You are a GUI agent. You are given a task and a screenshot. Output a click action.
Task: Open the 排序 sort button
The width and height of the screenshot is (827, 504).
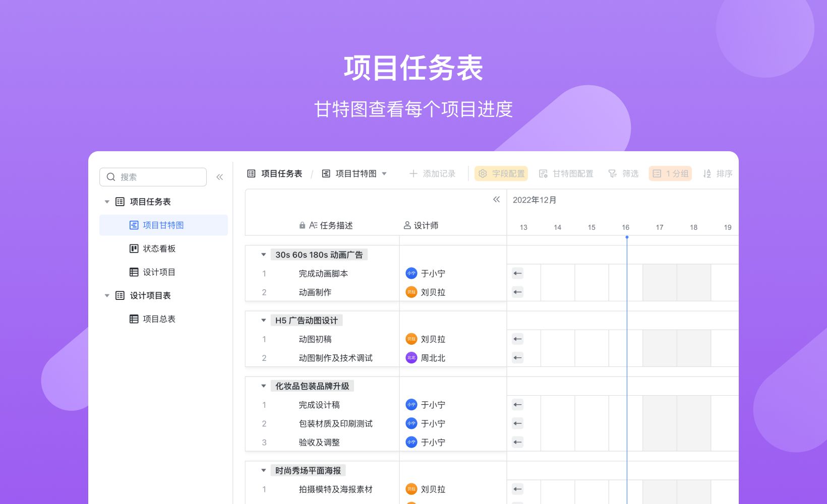pos(718,173)
